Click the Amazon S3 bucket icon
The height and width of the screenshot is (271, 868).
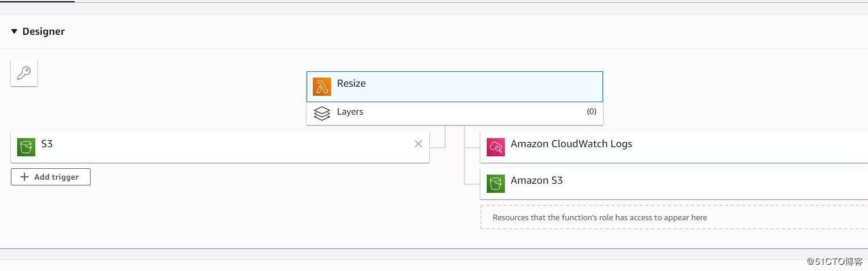(496, 184)
